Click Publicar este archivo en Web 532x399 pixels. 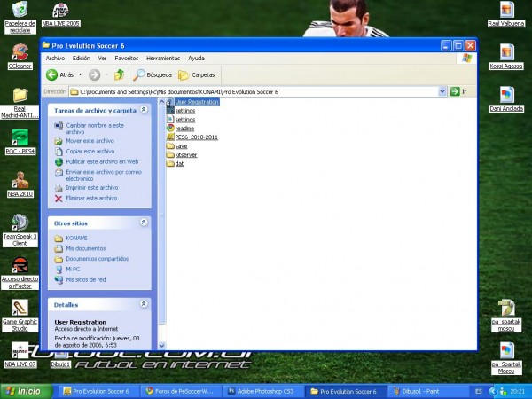point(102,162)
